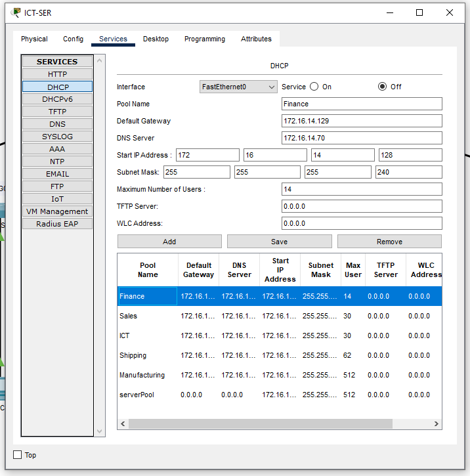This screenshot has width=470, height=476.
Task: Remove the selected DHCP pool
Action: [389, 242]
